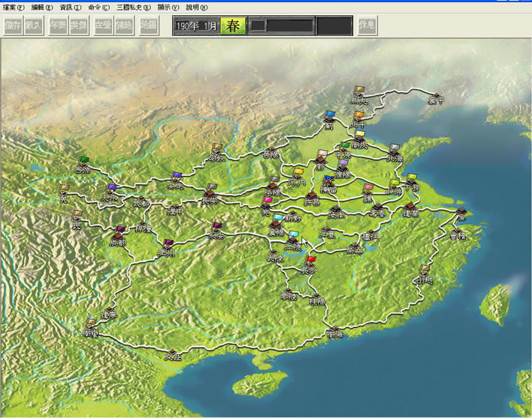The height and width of the screenshot is (418, 532).
Task: Click the 儲存 (Save) toolbar button
Action: pos(13,26)
